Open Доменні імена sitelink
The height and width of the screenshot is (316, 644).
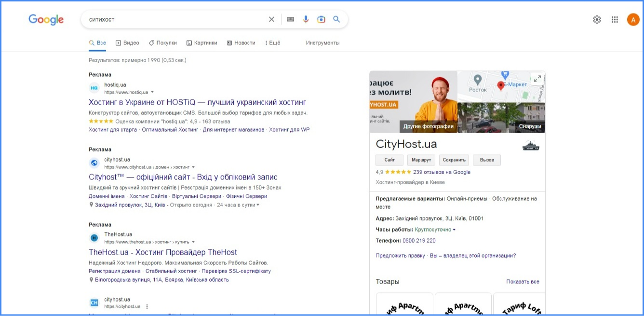[x=107, y=196]
